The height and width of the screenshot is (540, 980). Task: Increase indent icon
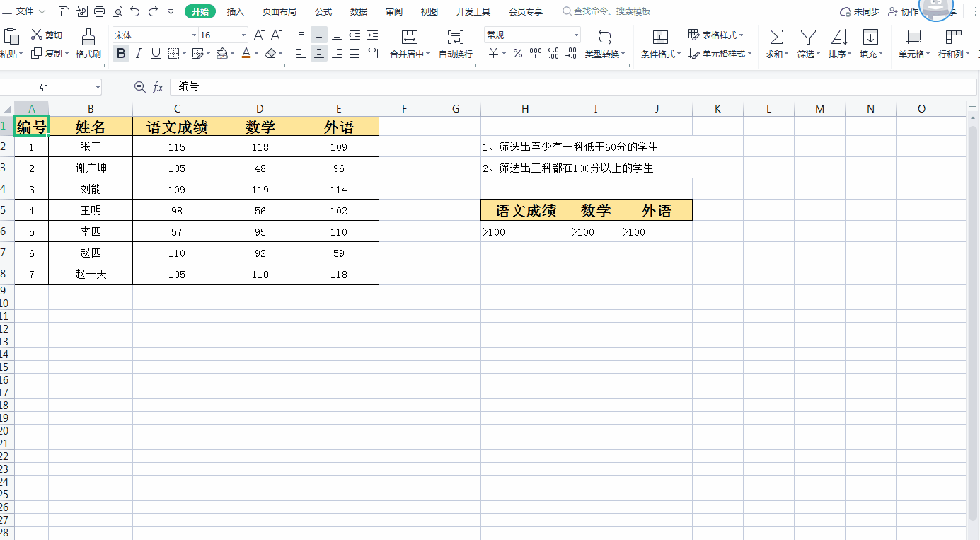click(372, 35)
